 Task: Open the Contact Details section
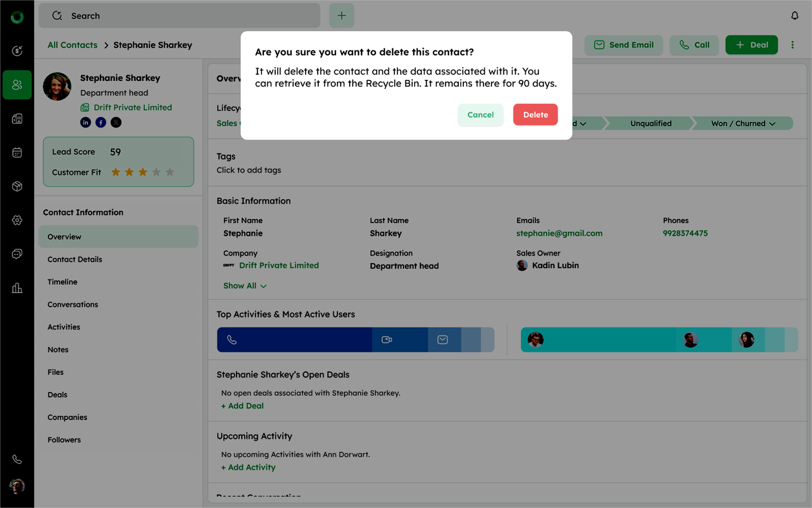[x=75, y=259]
